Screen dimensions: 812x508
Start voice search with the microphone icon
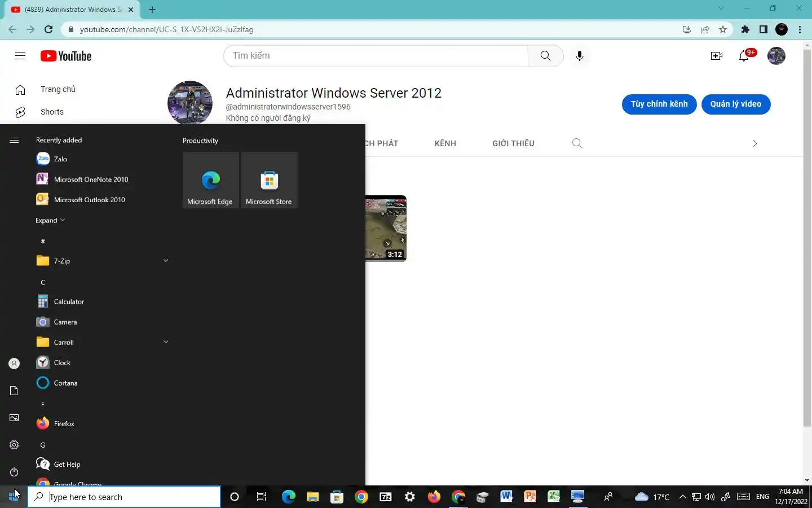coord(579,55)
